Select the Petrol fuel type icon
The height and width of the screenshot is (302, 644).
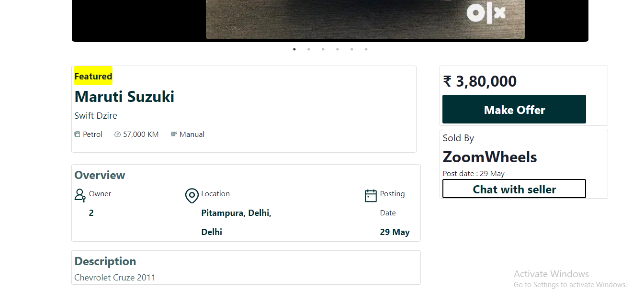77,134
